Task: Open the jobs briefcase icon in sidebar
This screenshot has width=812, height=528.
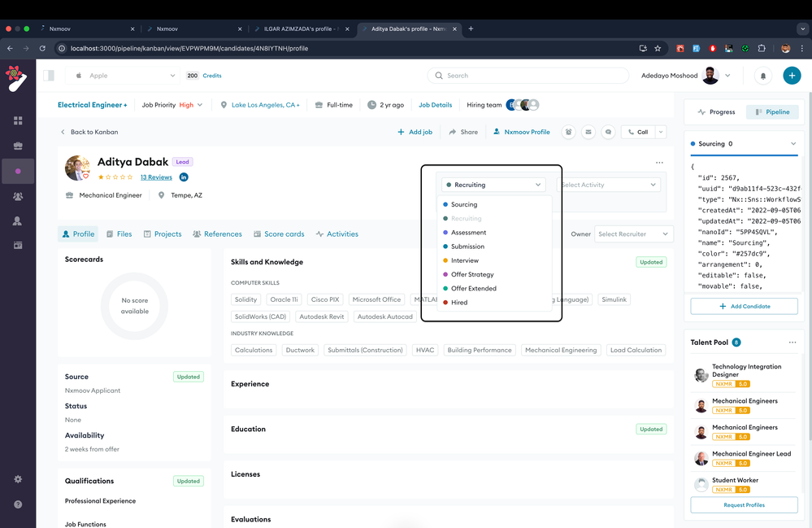Action: click(x=18, y=146)
